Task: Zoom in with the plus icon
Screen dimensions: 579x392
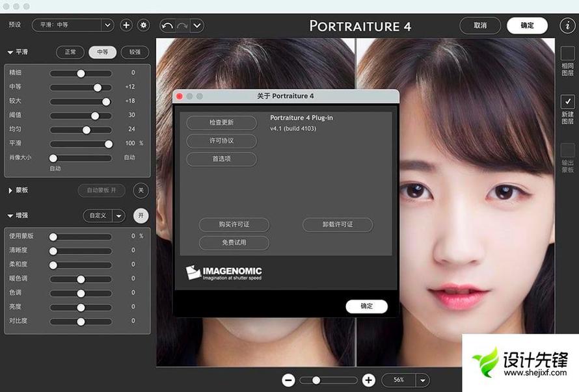Action: (368, 380)
